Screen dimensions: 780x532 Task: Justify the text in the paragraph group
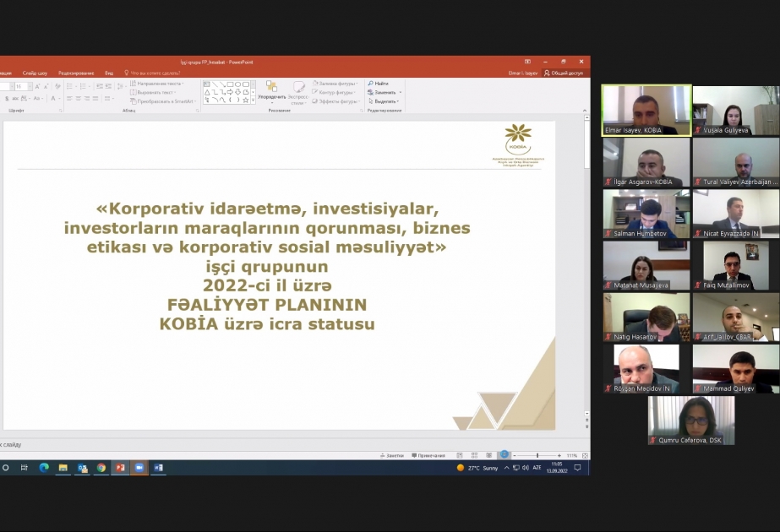click(95, 99)
